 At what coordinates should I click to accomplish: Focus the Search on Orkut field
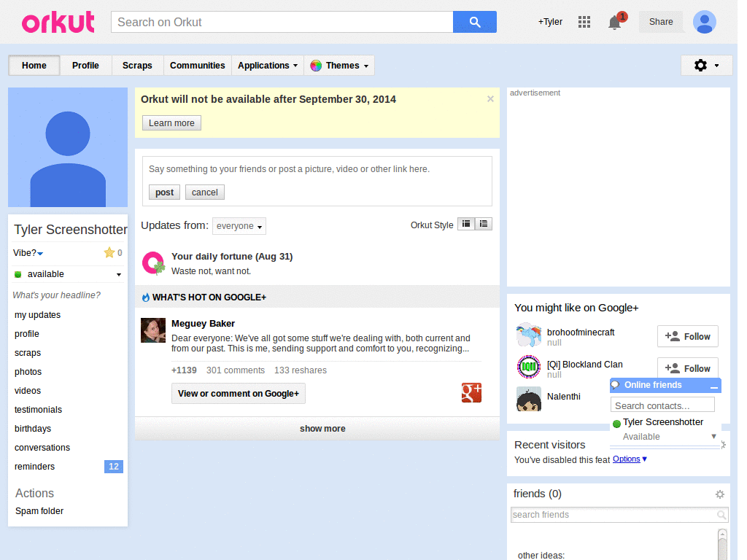pos(282,22)
